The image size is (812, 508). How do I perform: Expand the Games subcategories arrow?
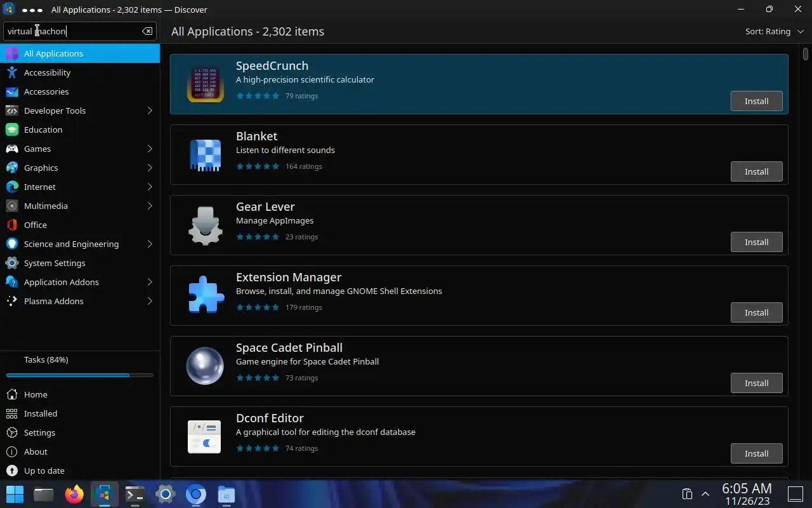point(150,149)
